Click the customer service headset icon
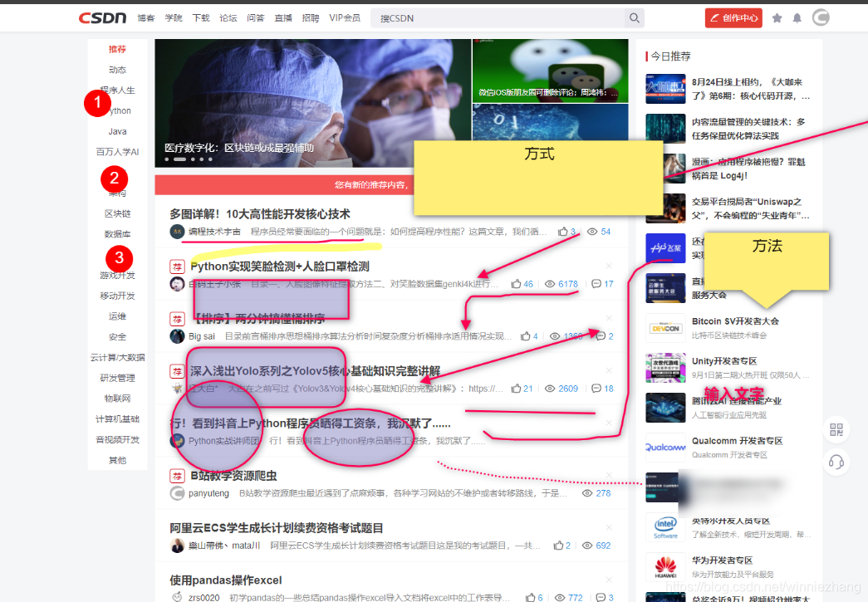 pos(836,462)
